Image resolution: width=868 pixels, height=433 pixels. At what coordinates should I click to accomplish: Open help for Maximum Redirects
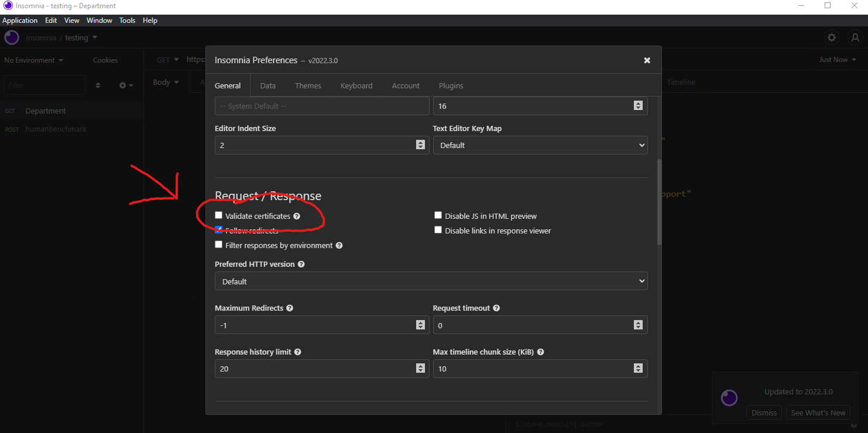(x=290, y=308)
